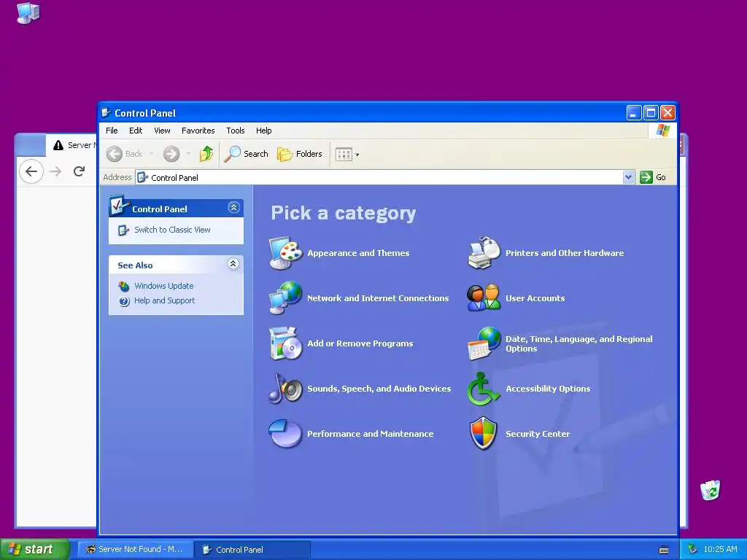Open the Address bar dropdown arrow
The height and width of the screenshot is (560, 747).
tap(628, 177)
